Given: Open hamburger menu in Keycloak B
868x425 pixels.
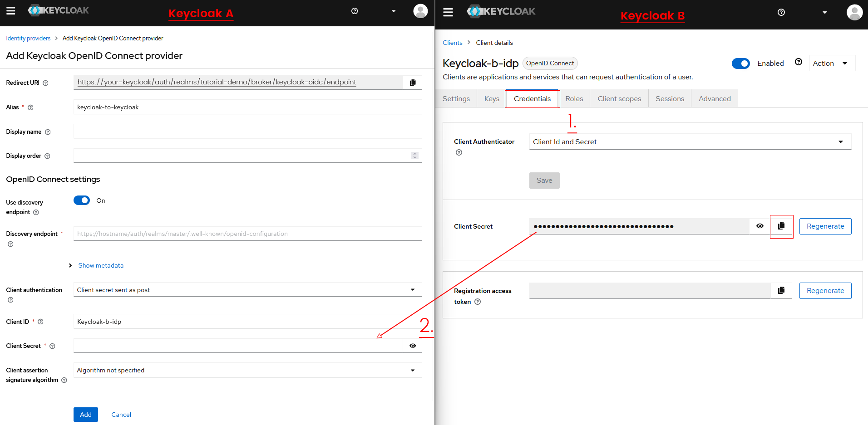Looking at the screenshot, I should tap(448, 12).
